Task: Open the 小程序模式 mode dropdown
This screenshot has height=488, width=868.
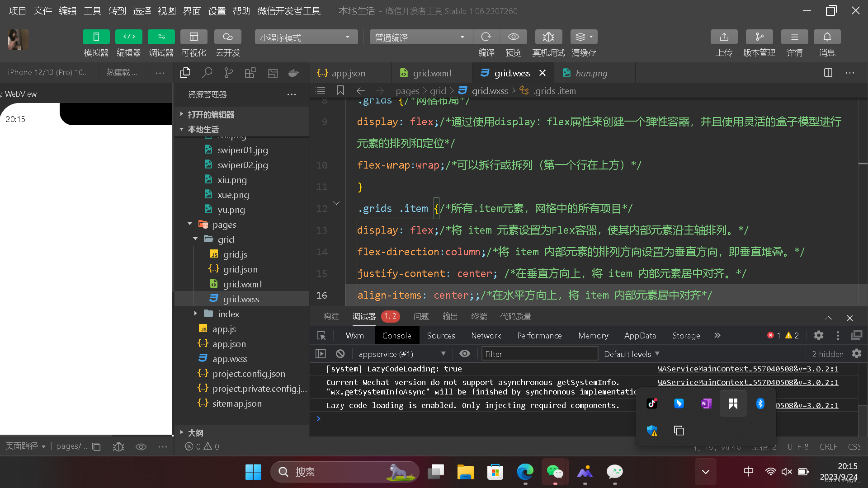Action: 306,37
